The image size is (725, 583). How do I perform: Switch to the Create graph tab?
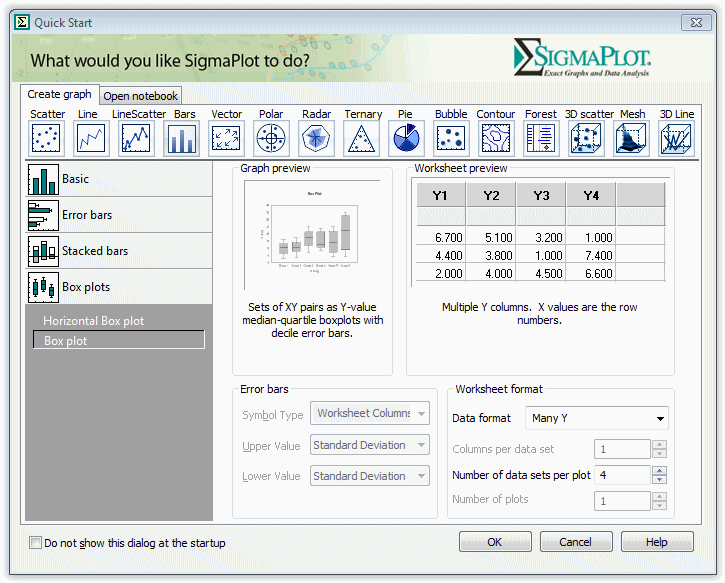(59, 94)
